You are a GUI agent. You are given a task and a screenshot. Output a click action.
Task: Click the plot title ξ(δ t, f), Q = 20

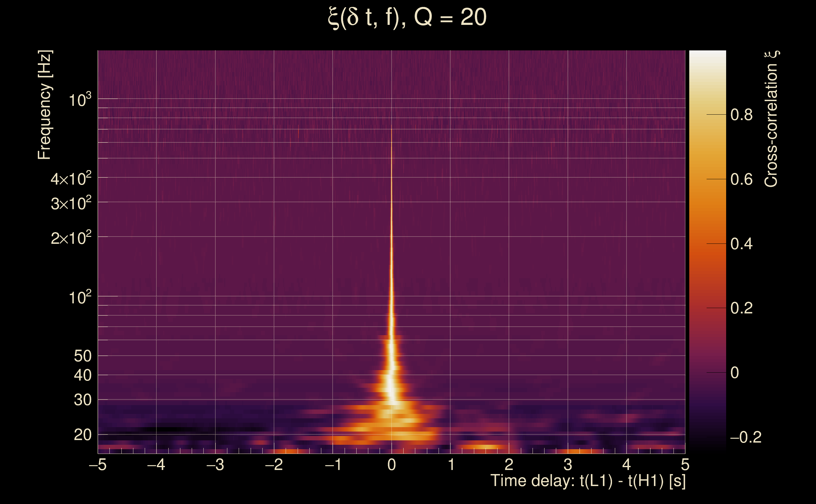(407, 17)
